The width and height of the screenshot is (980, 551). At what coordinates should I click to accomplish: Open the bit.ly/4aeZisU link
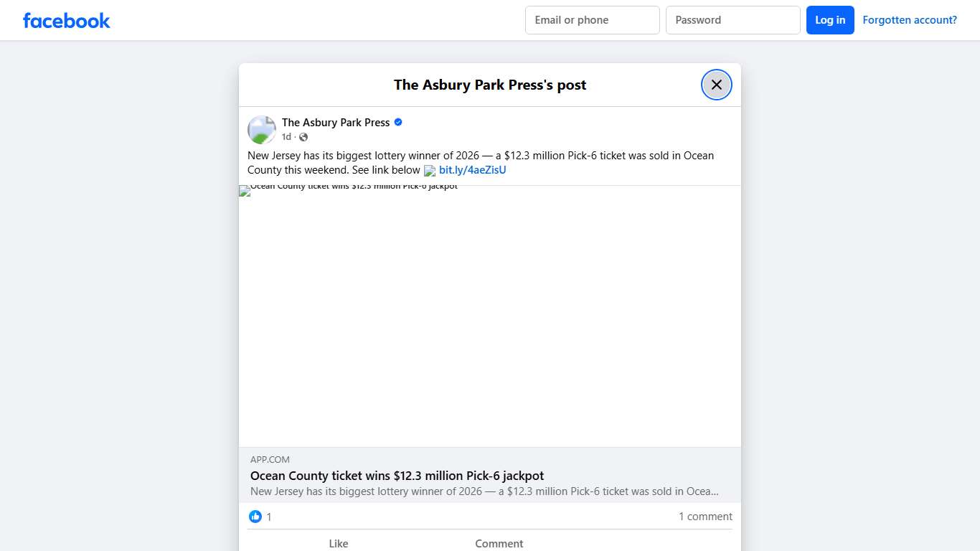pyautogui.click(x=473, y=170)
